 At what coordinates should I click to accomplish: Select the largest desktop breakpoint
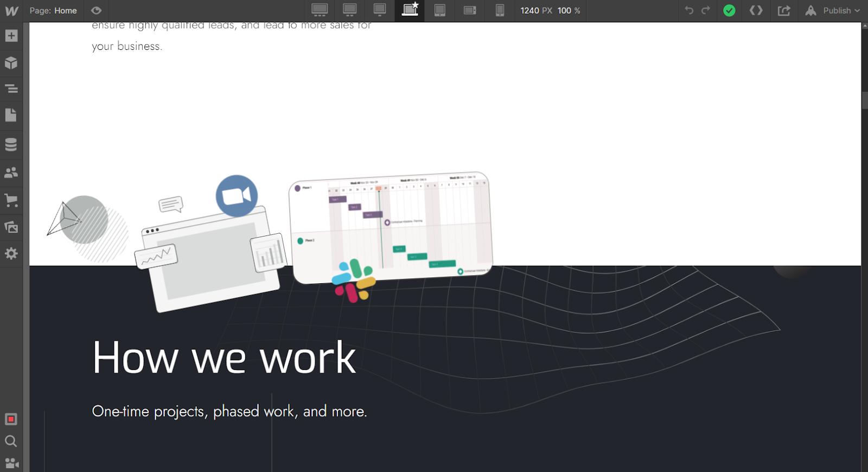click(x=320, y=10)
